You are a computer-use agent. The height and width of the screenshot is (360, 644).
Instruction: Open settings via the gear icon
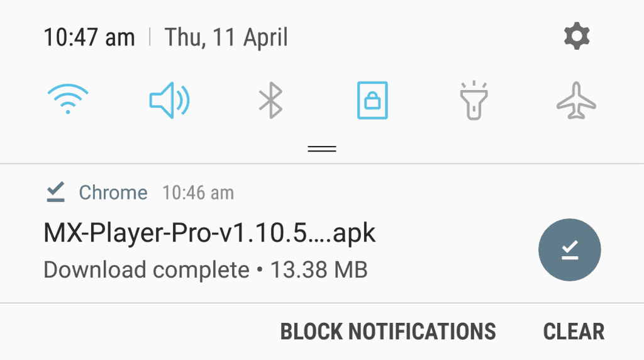pyautogui.click(x=577, y=36)
